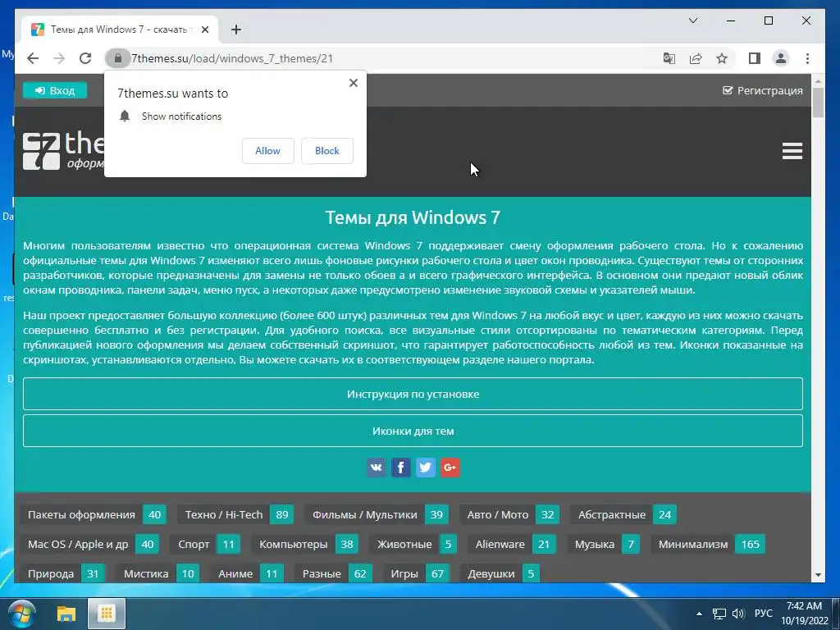Open the Пакеты оформления category

pos(94,514)
